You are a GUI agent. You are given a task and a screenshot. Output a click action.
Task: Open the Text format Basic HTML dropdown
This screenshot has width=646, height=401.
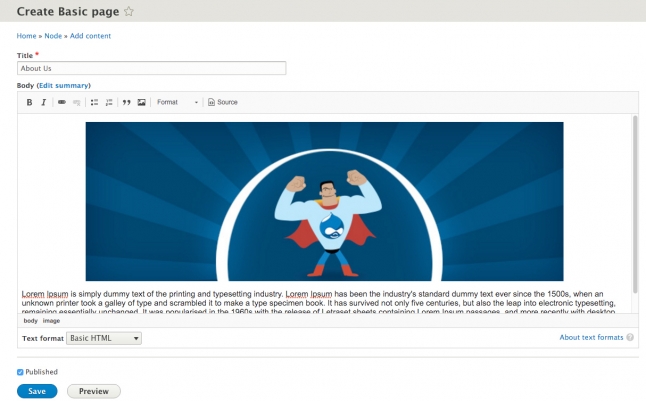[104, 338]
